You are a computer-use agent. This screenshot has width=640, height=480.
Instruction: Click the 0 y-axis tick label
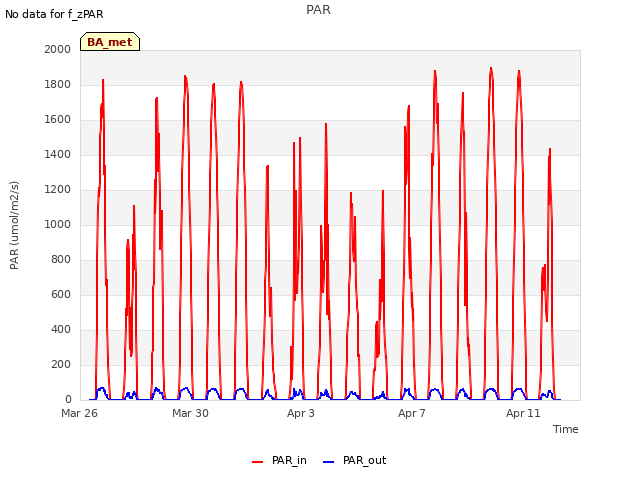coord(68,400)
